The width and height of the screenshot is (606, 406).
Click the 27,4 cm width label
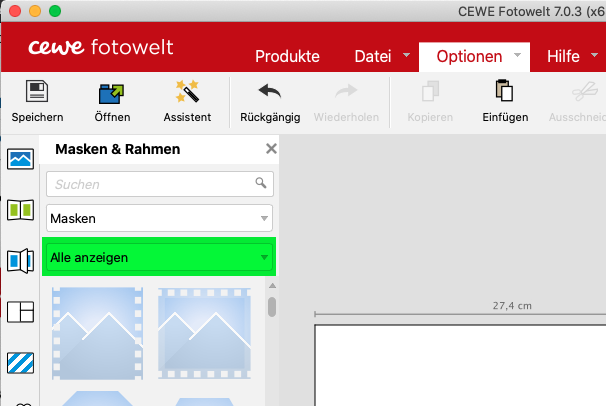click(512, 306)
